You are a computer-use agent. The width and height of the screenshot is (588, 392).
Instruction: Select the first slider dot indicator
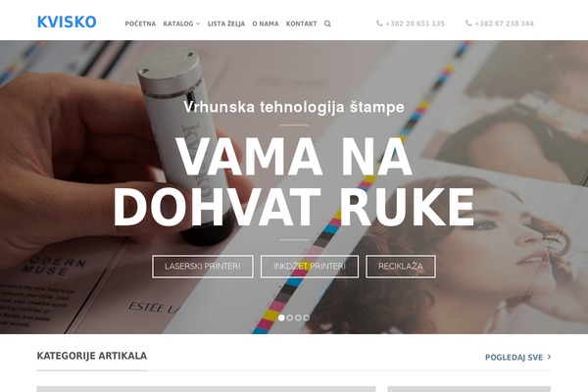281,318
